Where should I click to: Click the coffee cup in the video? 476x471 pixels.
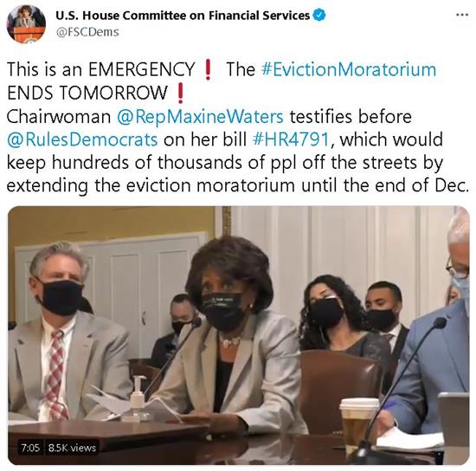tap(359, 424)
